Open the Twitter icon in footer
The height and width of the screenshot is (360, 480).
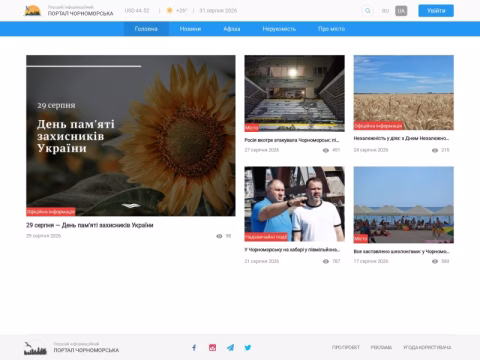[248, 348]
